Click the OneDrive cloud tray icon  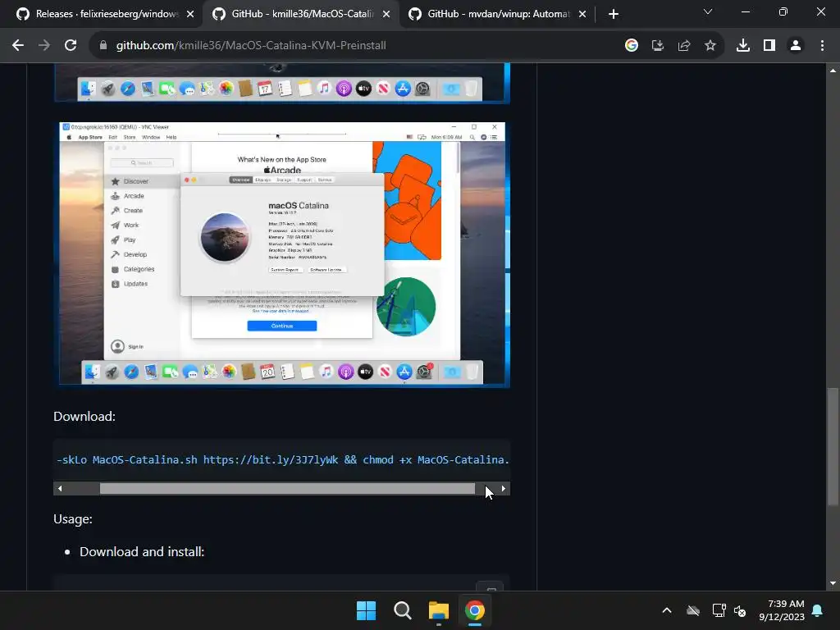coord(693,610)
